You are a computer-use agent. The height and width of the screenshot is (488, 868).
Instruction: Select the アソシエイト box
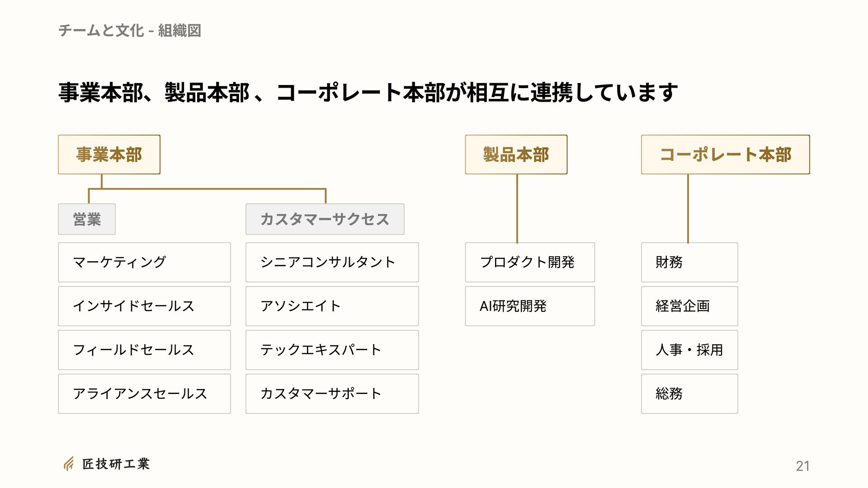tap(332, 306)
